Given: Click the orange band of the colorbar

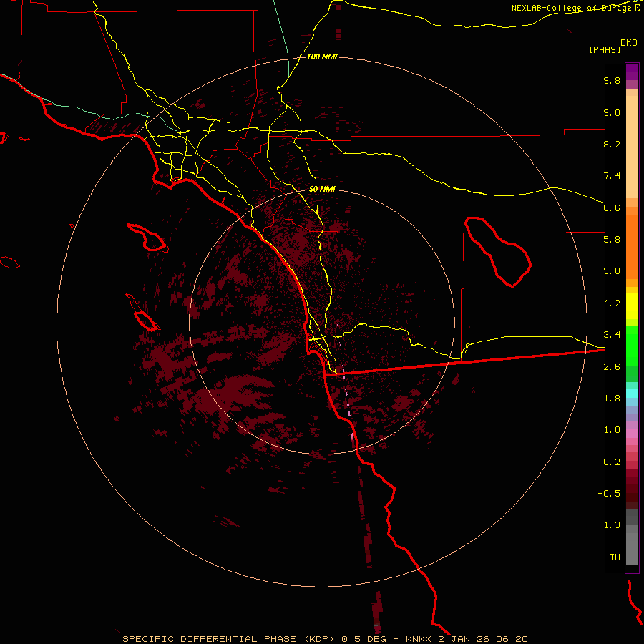Looking at the screenshot, I should tap(632, 246).
